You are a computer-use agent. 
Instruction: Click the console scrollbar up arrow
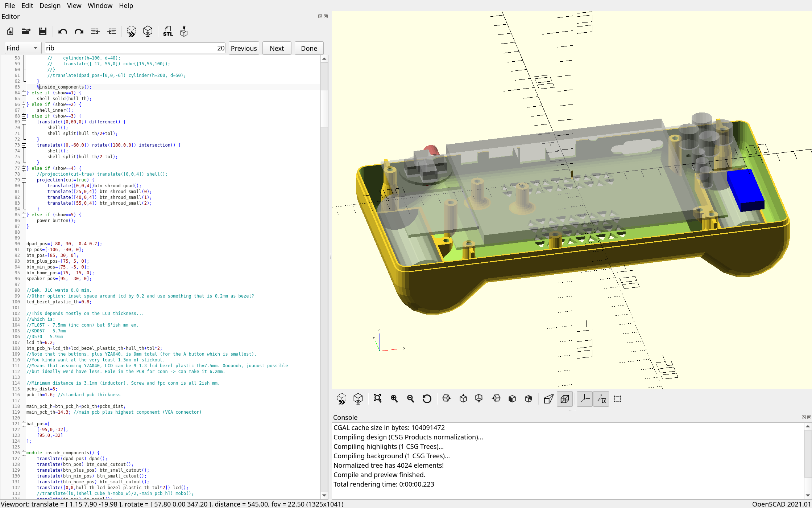(808, 426)
